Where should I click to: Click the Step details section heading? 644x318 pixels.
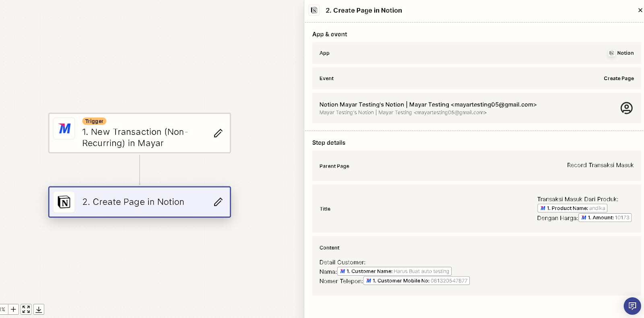pyautogui.click(x=329, y=143)
